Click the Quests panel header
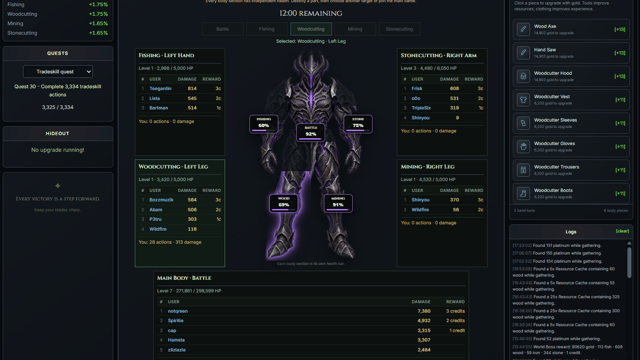Image resolution: width=640 pixels, height=360 pixels. coord(58,53)
